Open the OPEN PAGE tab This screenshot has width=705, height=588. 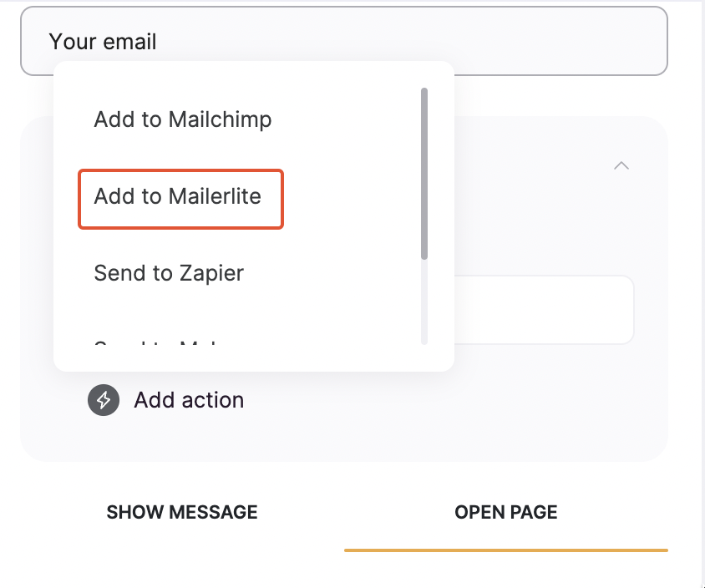505,512
